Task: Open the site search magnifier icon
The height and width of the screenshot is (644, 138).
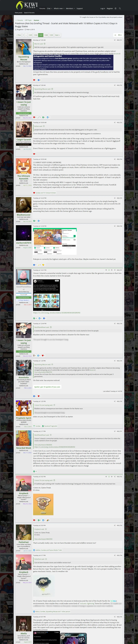Action: coord(120,8)
